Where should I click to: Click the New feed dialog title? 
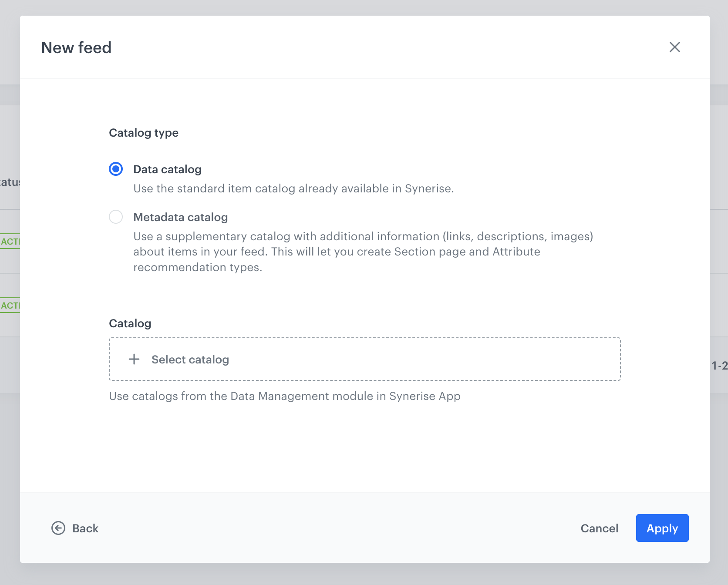coord(76,47)
